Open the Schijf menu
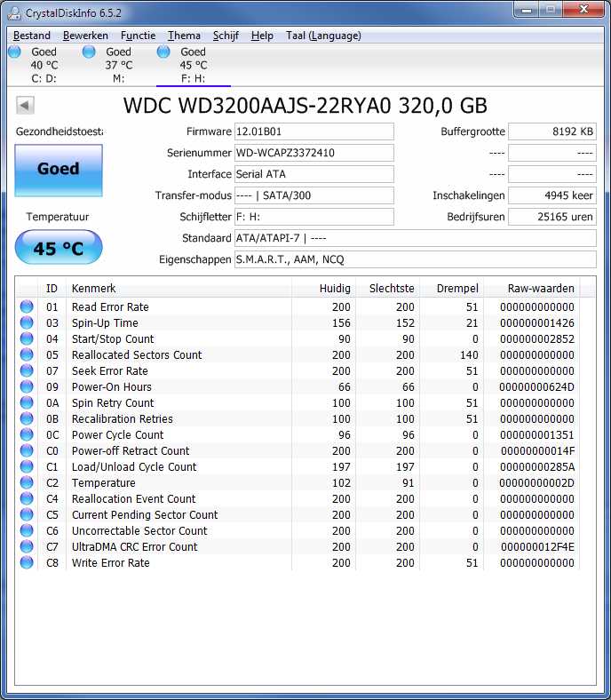The width and height of the screenshot is (611, 700). (226, 36)
